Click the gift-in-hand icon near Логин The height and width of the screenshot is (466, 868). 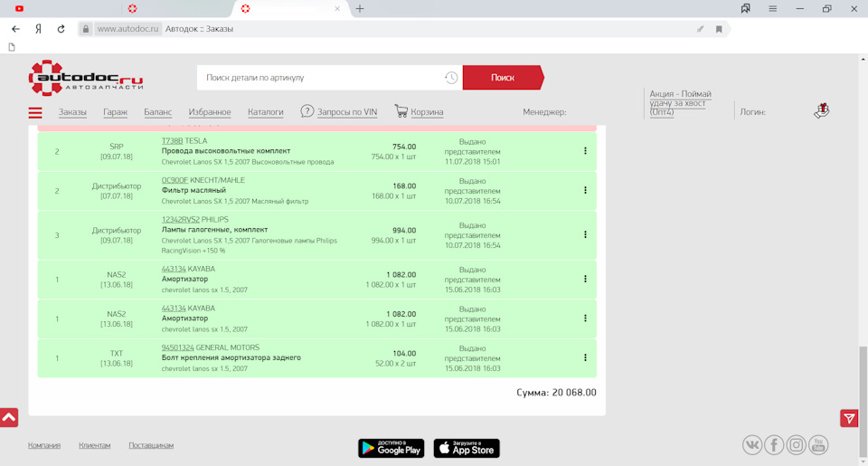pos(822,110)
